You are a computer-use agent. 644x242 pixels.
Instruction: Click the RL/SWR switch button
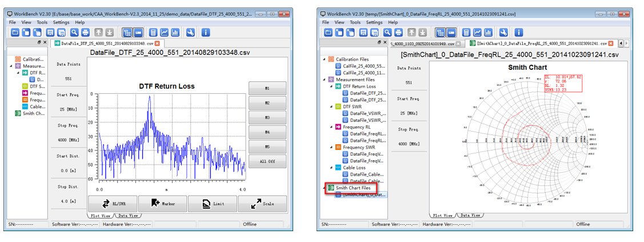(x=113, y=204)
